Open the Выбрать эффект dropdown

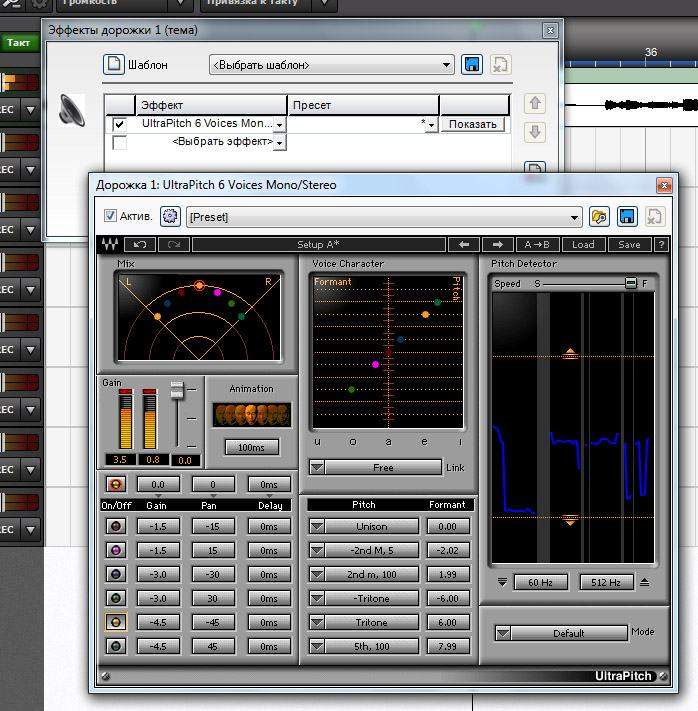280,143
